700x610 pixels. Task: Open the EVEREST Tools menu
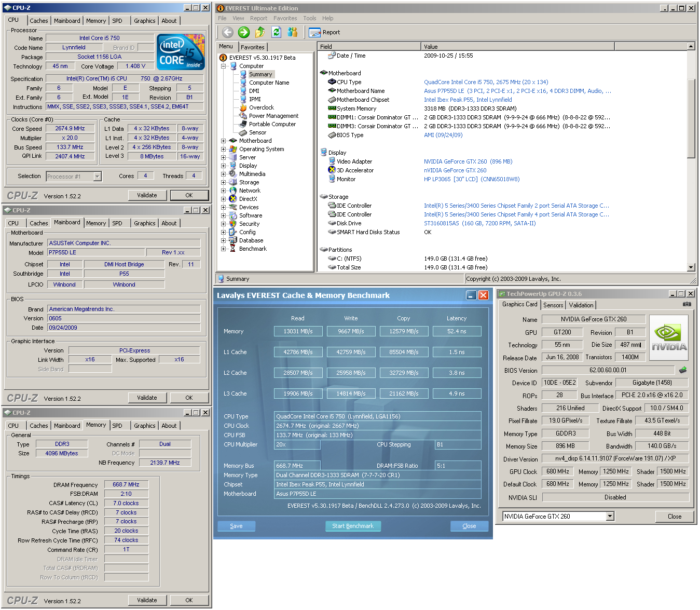[310, 18]
